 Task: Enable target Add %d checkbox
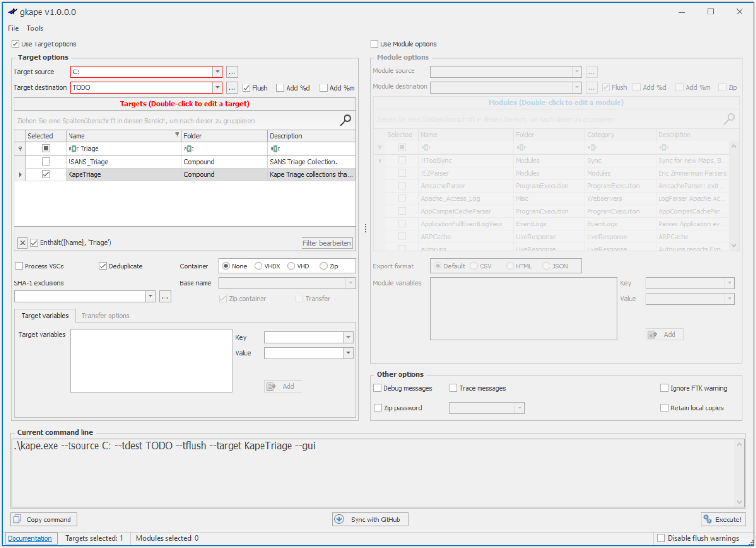[280, 88]
